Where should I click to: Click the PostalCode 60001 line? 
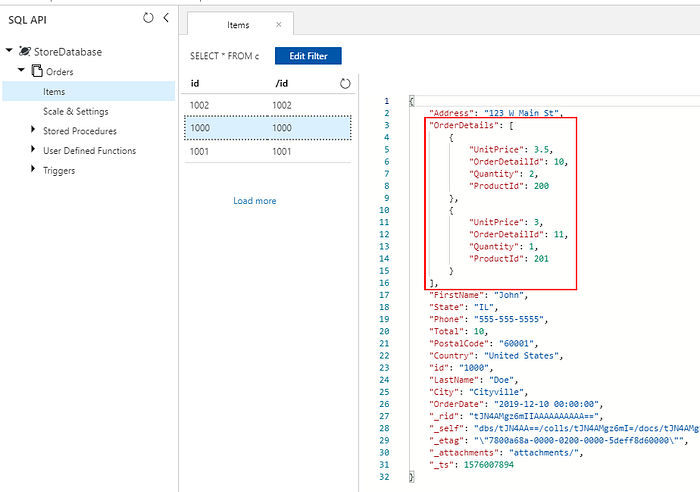[483, 343]
